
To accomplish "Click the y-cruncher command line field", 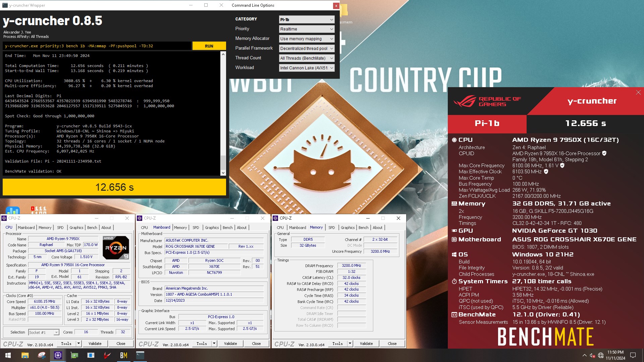I will (x=97, y=46).
